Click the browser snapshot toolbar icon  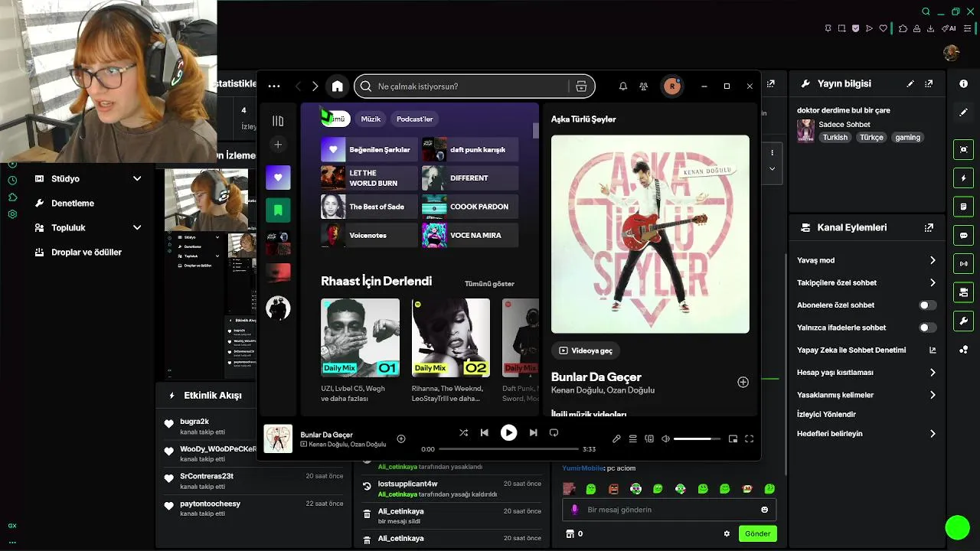click(841, 28)
